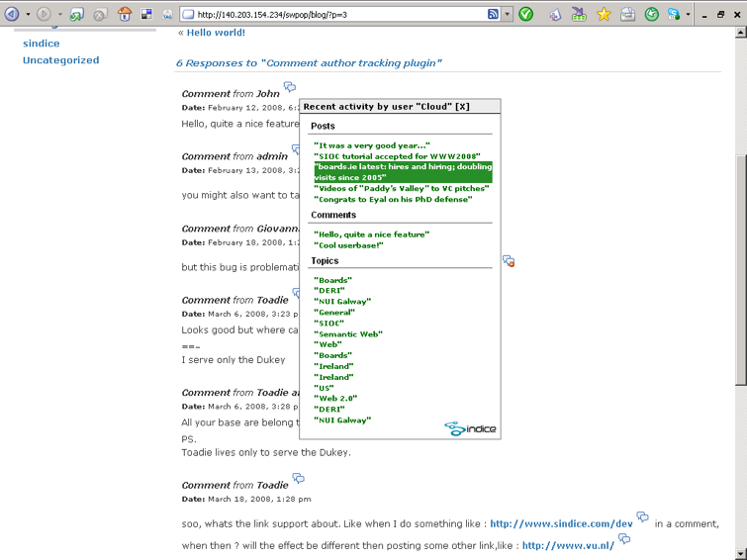The width and height of the screenshot is (747, 560).
Task: Close the Recent activity popup with [X]
Action: click(462, 106)
